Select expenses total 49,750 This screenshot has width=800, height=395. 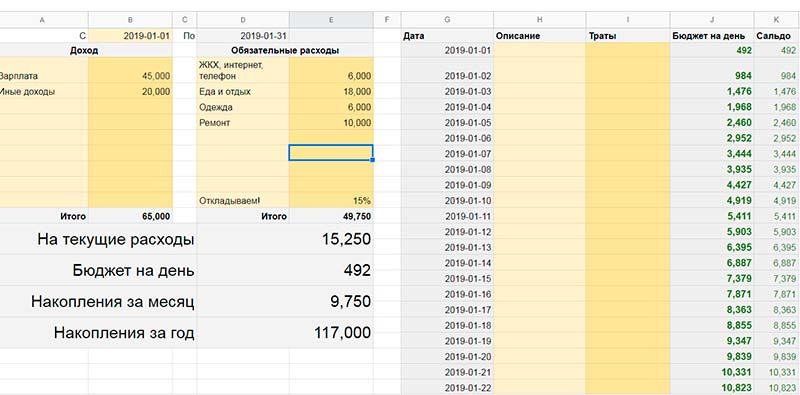(x=331, y=216)
